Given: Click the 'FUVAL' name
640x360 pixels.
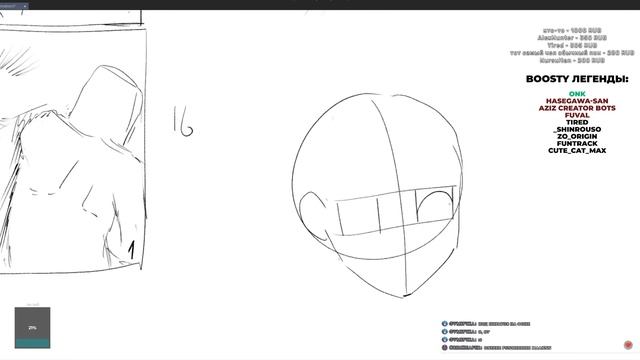Looking at the screenshot, I should click(x=577, y=115).
